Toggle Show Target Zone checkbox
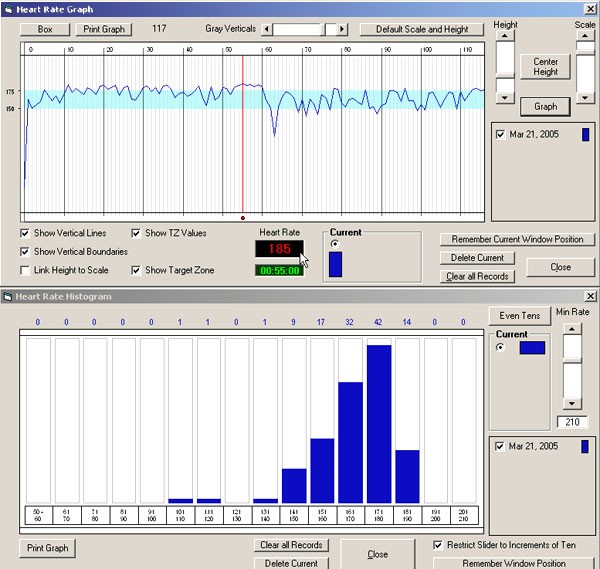 pyautogui.click(x=136, y=270)
